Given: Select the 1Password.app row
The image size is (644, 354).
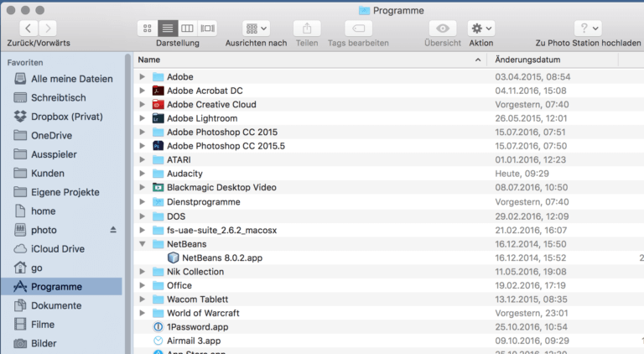Looking at the screenshot, I should point(198,326).
